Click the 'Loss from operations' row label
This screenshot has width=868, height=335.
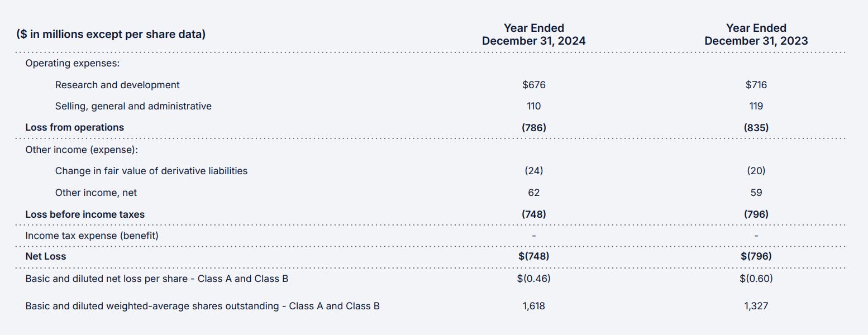click(74, 127)
